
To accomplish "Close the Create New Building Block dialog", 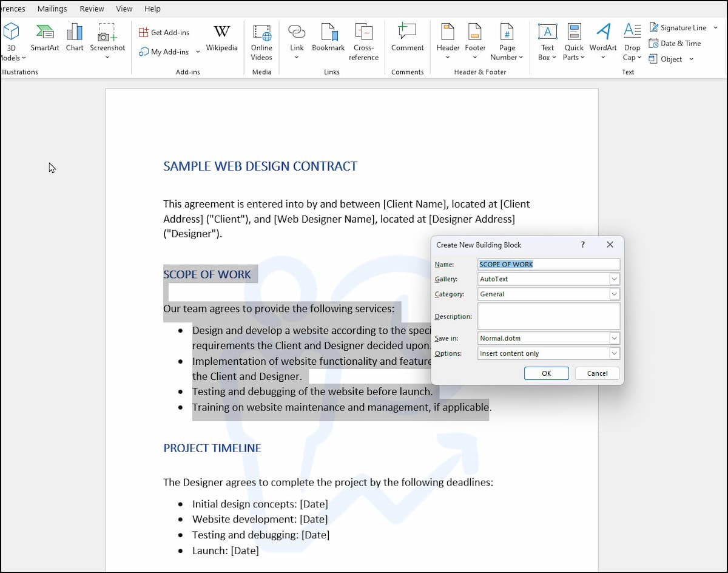I will coord(610,245).
